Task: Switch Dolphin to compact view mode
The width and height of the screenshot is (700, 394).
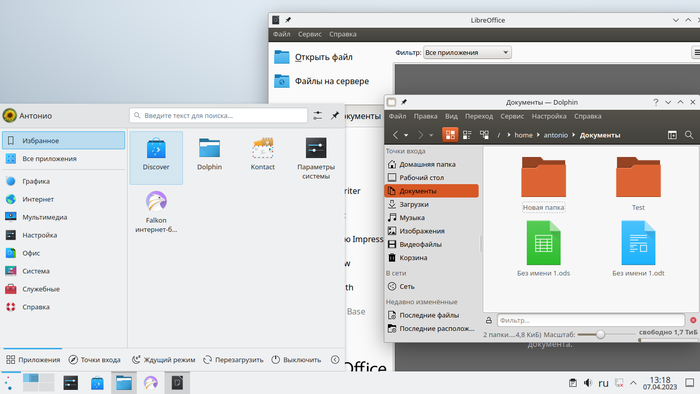Action: (x=467, y=135)
